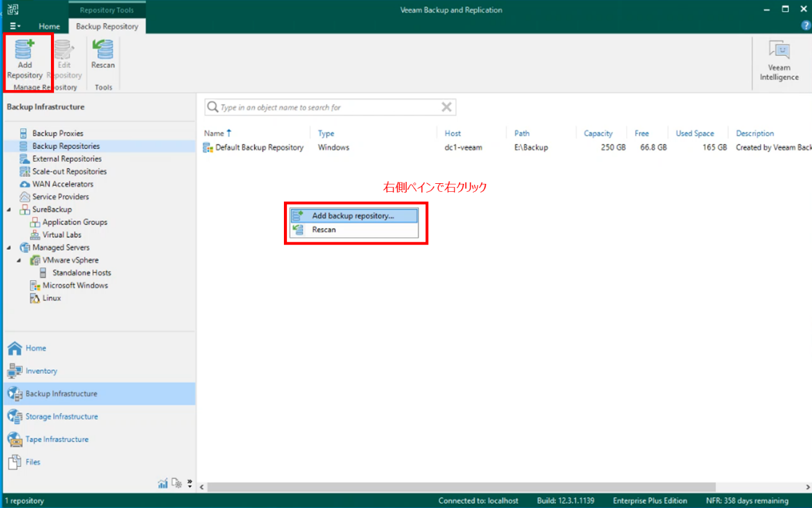Select Scale-out Repositories node
The width and height of the screenshot is (812, 508).
69,171
